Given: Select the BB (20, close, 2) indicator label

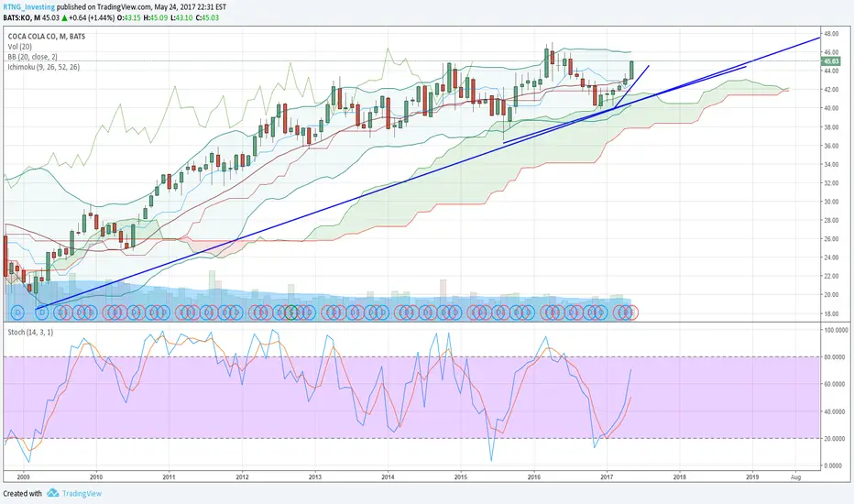Looking at the screenshot, I should (32, 57).
